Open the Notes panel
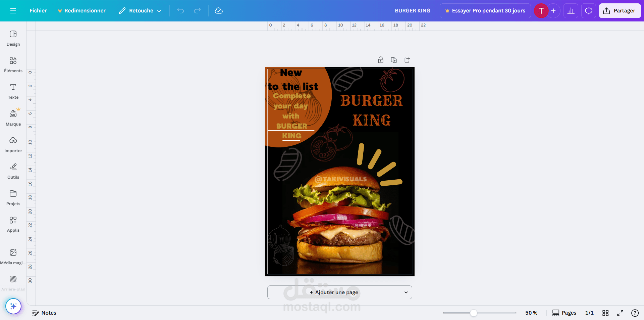Viewport: 644px width, 320px height. [44, 313]
